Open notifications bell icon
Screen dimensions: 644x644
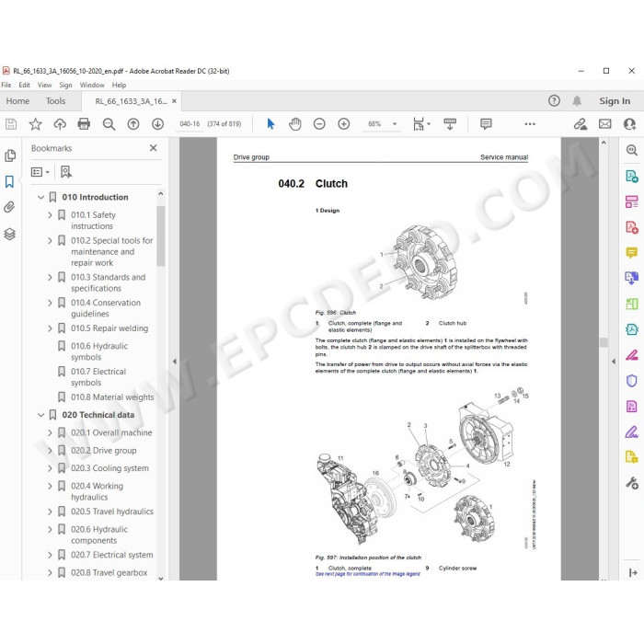[x=577, y=101]
